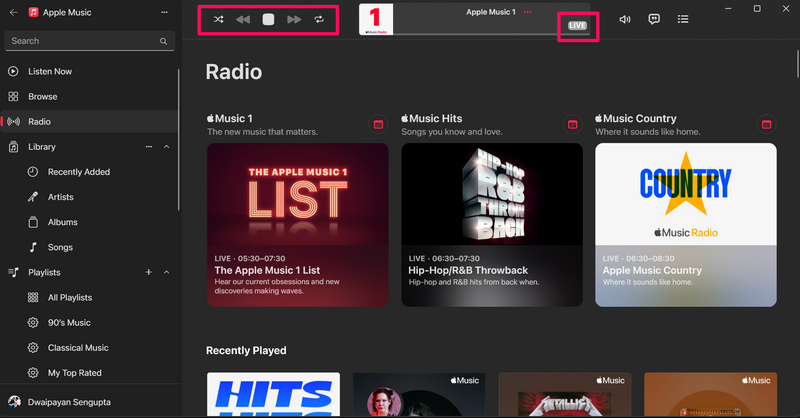Viewport: 800px width, 418px height.
Task: Go to Listen Now
Action: [50, 72]
